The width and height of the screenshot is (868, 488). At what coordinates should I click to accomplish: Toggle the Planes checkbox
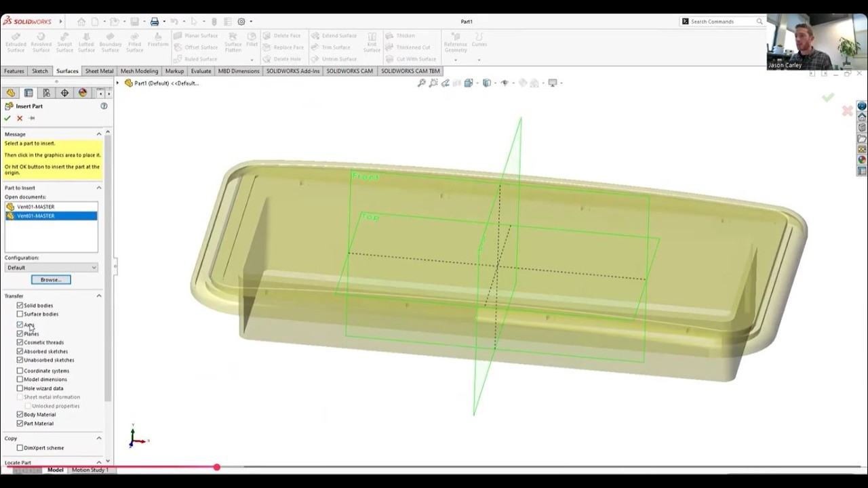[20, 333]
